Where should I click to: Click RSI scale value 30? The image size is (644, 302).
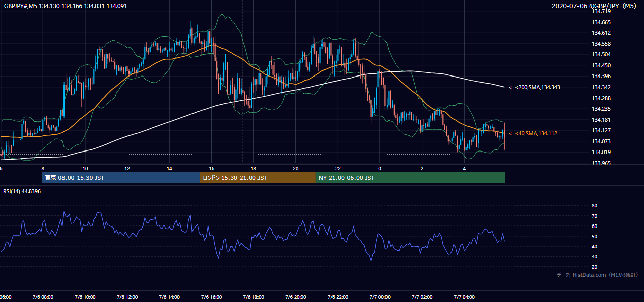[594, 256]
